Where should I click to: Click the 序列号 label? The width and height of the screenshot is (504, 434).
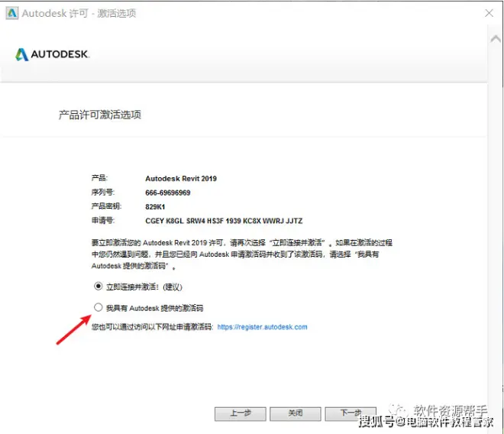point(103,193)
